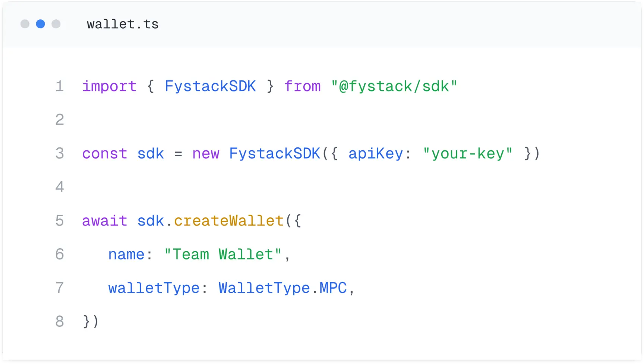Click line number 1 in the gutter
This screenshot has width=644, height=364.
point(60,86)
